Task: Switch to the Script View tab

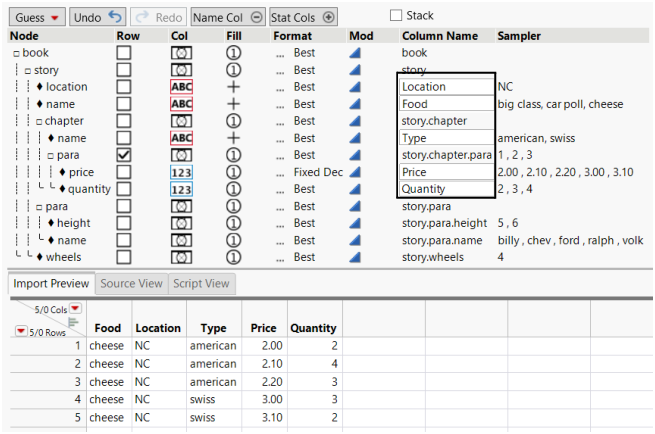Action: (x=201, y=284)
